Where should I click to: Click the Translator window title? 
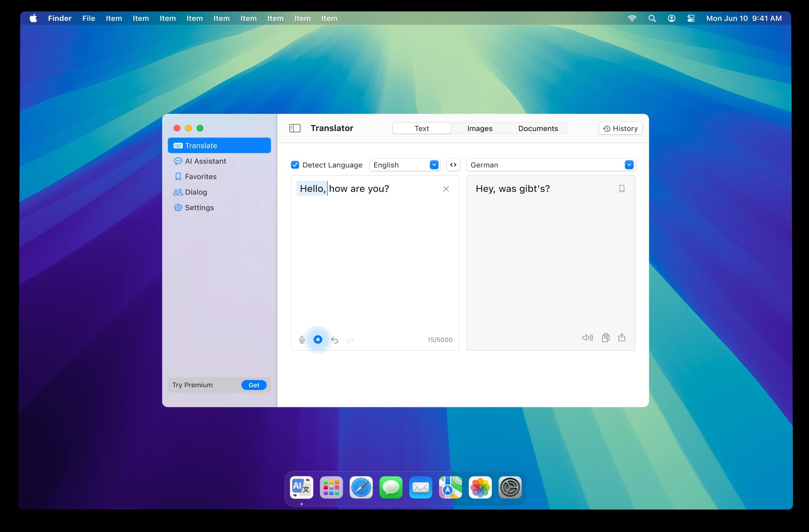pos(332,128)
